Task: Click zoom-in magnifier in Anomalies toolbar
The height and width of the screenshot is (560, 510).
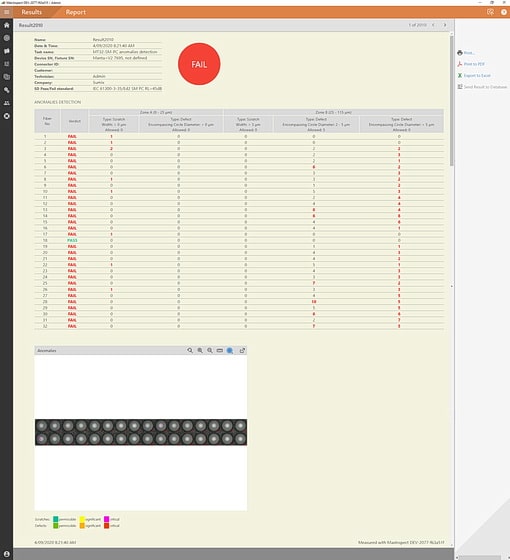Action: click(200, 351)
